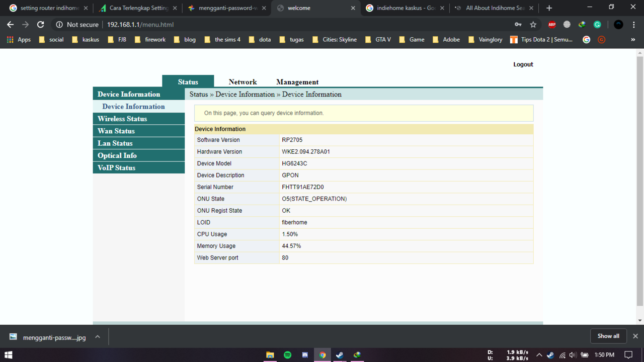Switch to the Network tab
This screenshot has height=362, width=644.
click(x=243, y=82)
